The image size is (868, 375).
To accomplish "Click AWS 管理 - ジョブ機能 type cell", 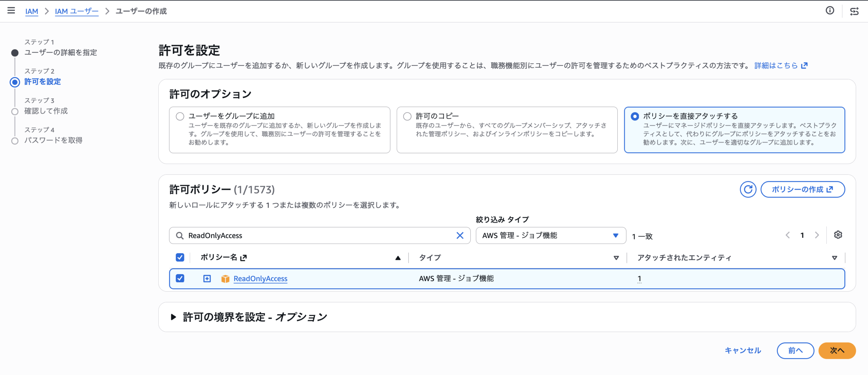I will coord(456,278).
